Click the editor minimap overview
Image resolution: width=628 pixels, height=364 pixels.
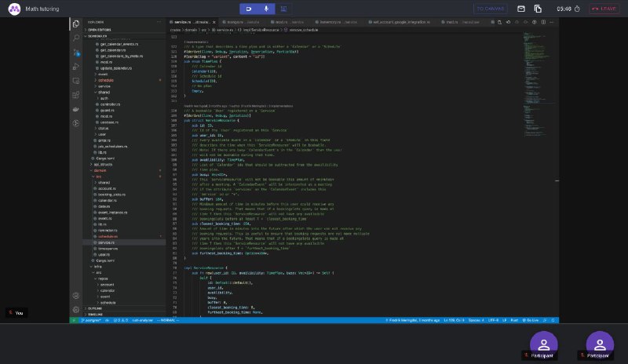539,84
